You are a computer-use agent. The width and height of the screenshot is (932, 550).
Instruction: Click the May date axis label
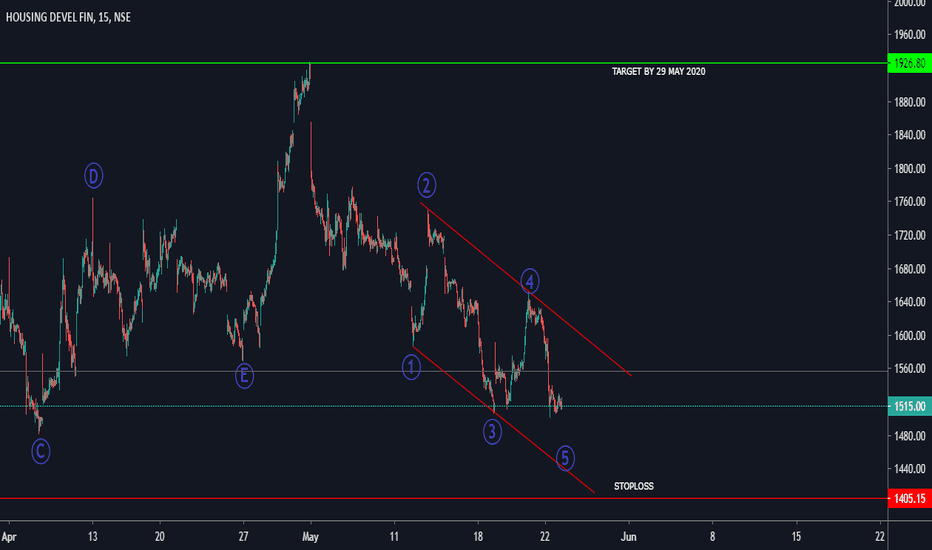[310, 537]
